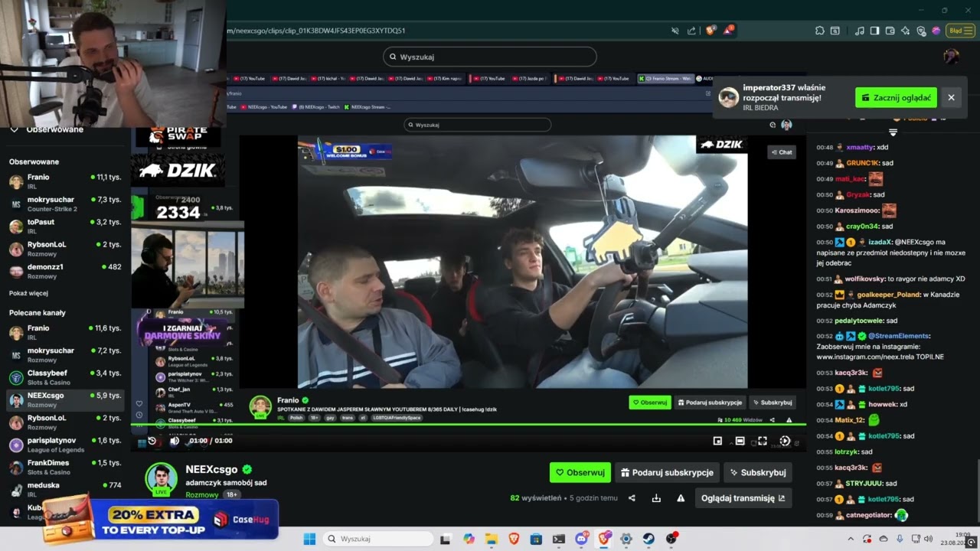
Task: Start watching imperator337 via Zacznij oglądać
Action: pos(896,98)
